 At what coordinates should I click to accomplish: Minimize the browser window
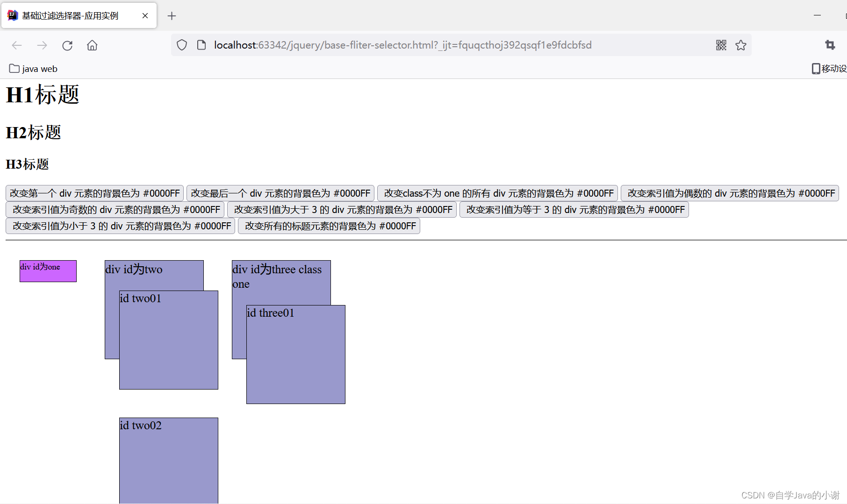(x=817, y=15)
